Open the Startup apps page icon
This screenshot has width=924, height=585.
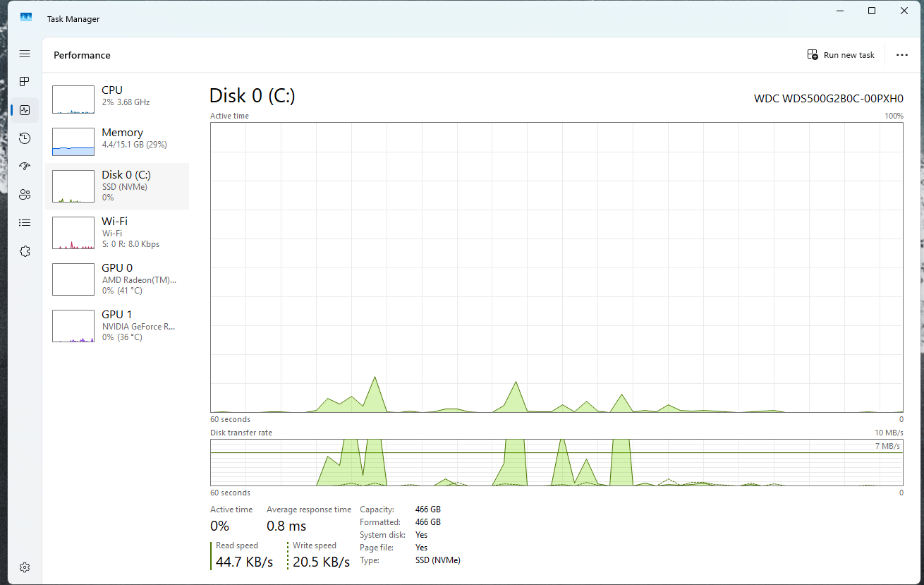(x=25, y=167)
